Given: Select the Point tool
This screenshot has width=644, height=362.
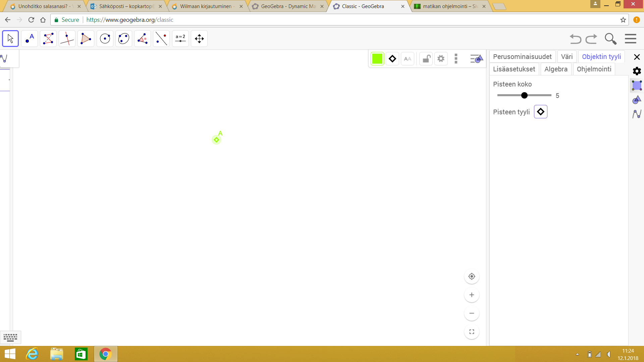Looking at the screenshot, I should 30,39.
